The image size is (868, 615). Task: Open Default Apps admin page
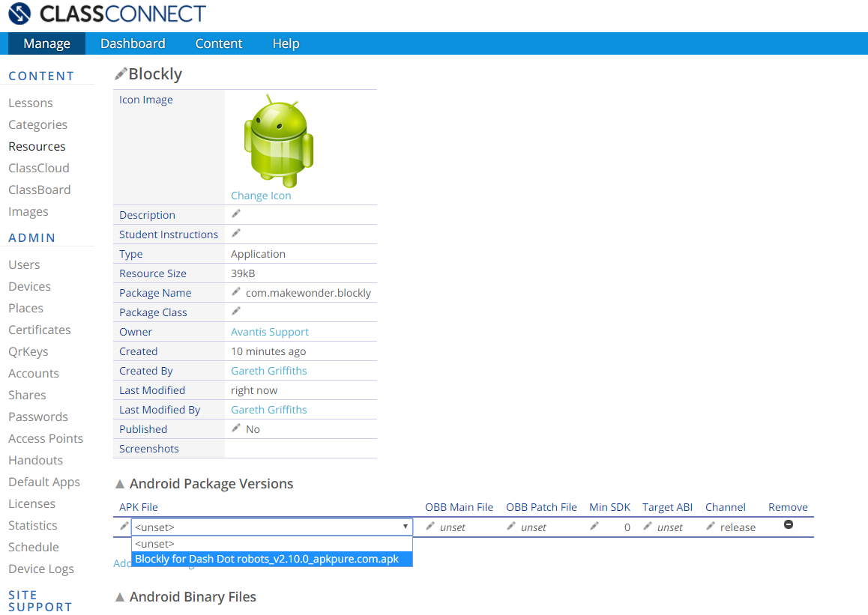[44, 482]
